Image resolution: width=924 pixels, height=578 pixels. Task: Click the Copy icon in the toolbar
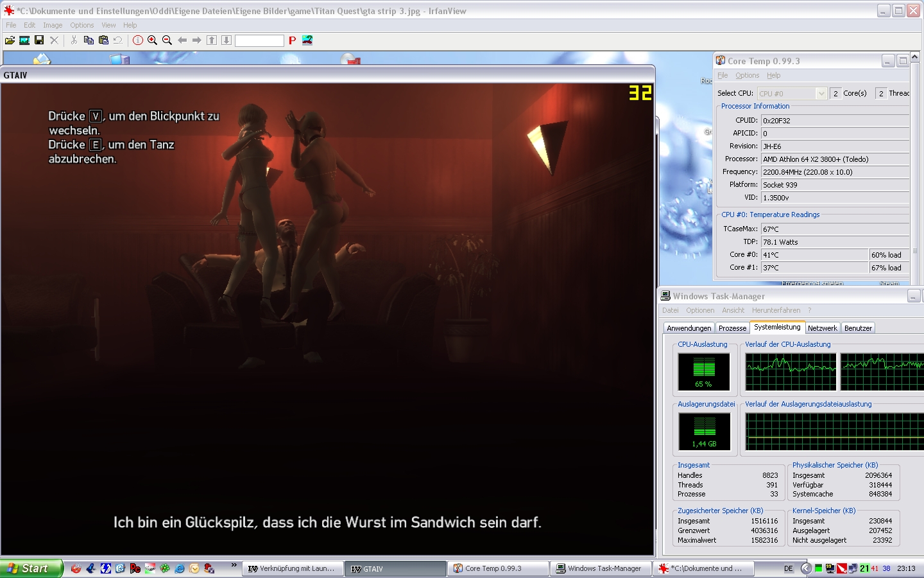89,40
